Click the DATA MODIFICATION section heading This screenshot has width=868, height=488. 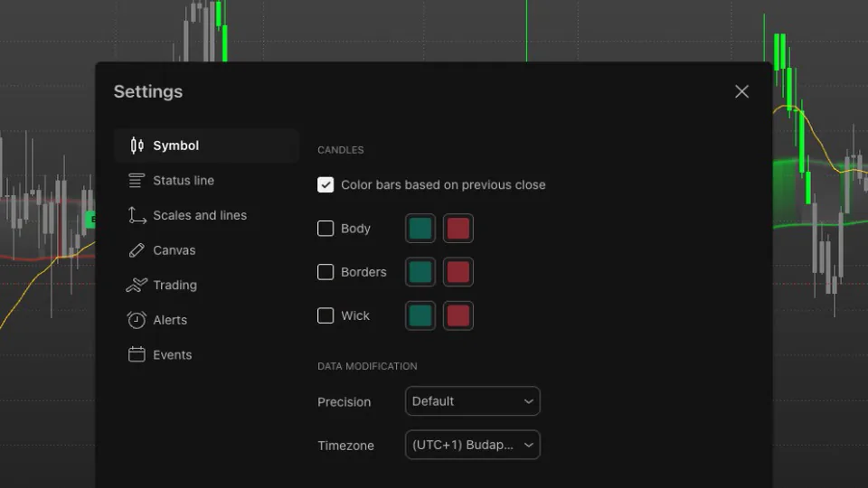[367, 366]
